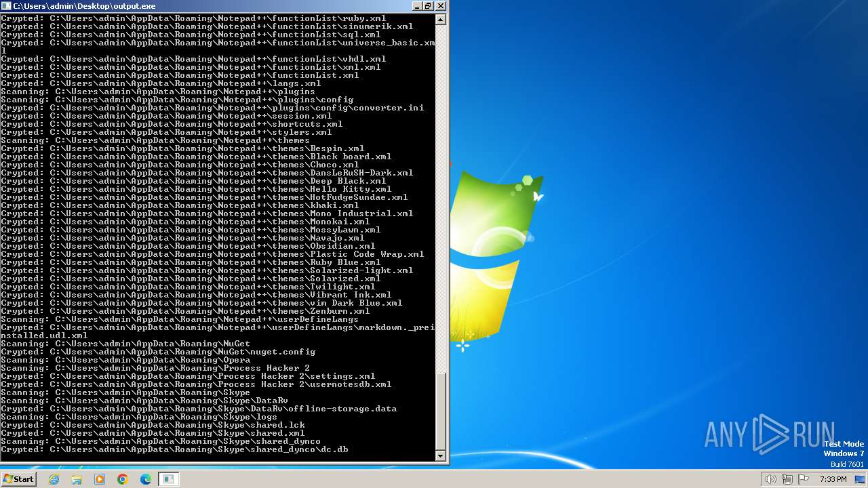
Task: Click the line ending shared_dynco\dc.db
Action: pyautogui.click(x=174, y=449)
